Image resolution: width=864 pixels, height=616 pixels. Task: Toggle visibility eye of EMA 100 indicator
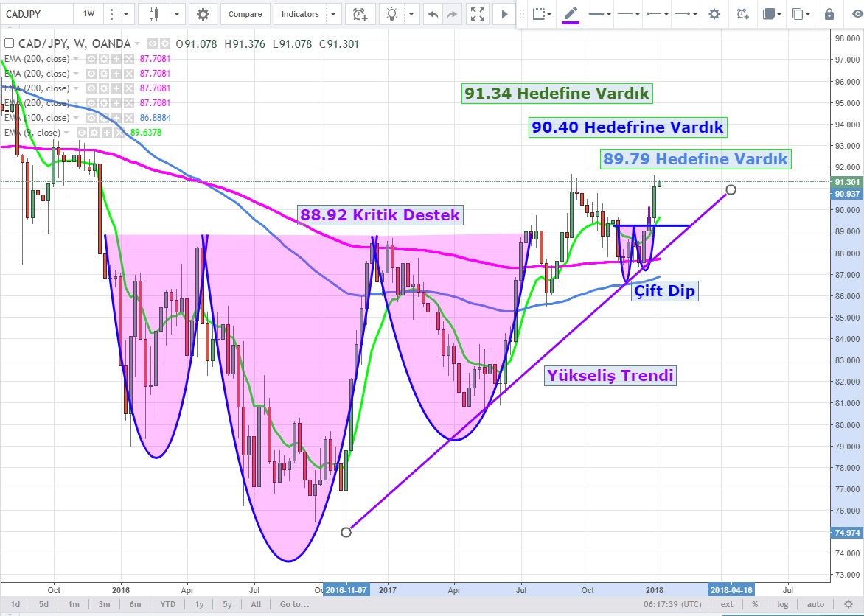(x=93, y=118)
